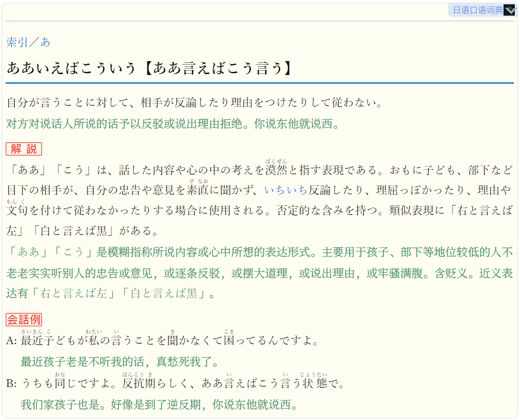Click the word 文句 with もんく furigana
Image resolution: width=520 pixels, height=420 pixels.
[17, 210]
